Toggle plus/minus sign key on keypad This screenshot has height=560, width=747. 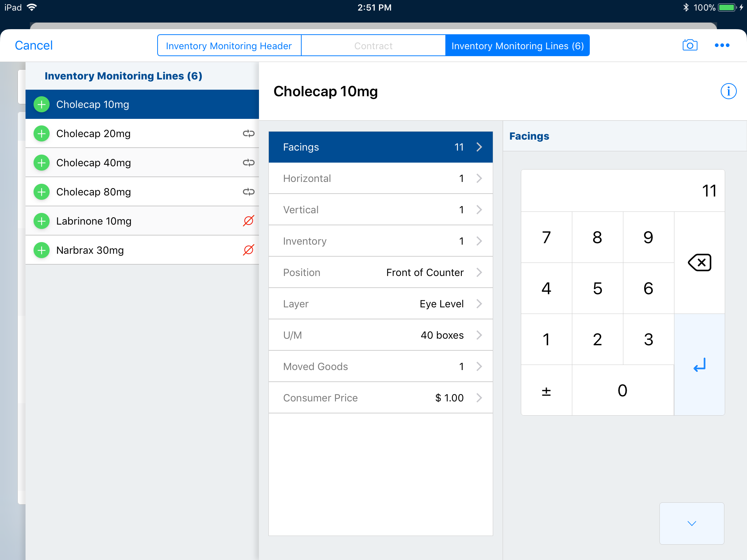click(x=546, y=390)
